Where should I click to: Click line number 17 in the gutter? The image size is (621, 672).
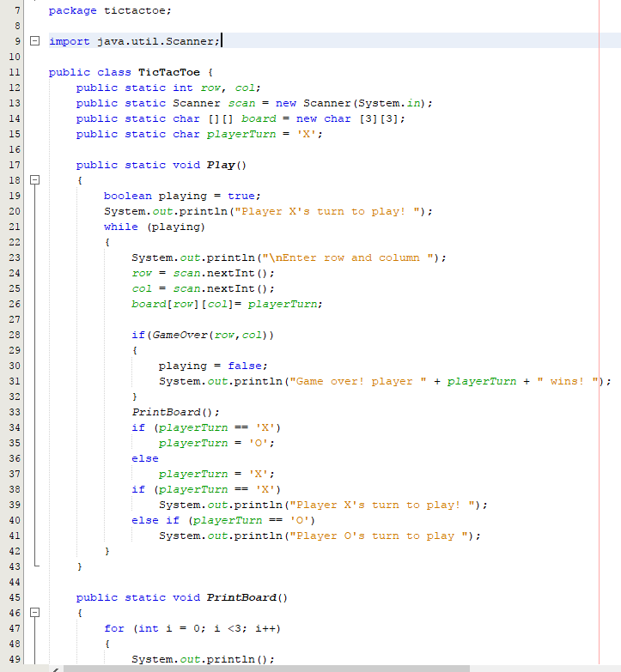pos(15,165)
